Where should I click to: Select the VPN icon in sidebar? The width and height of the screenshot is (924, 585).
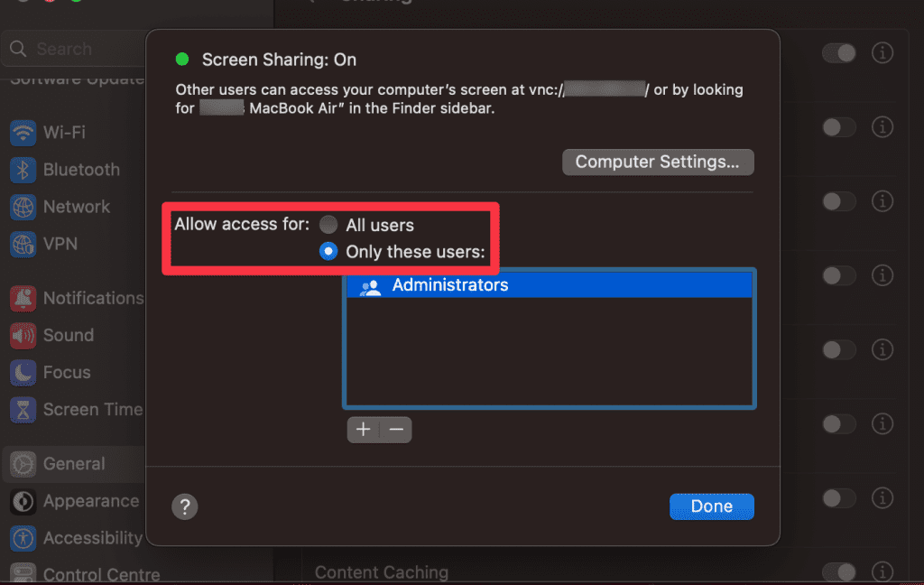23,244
